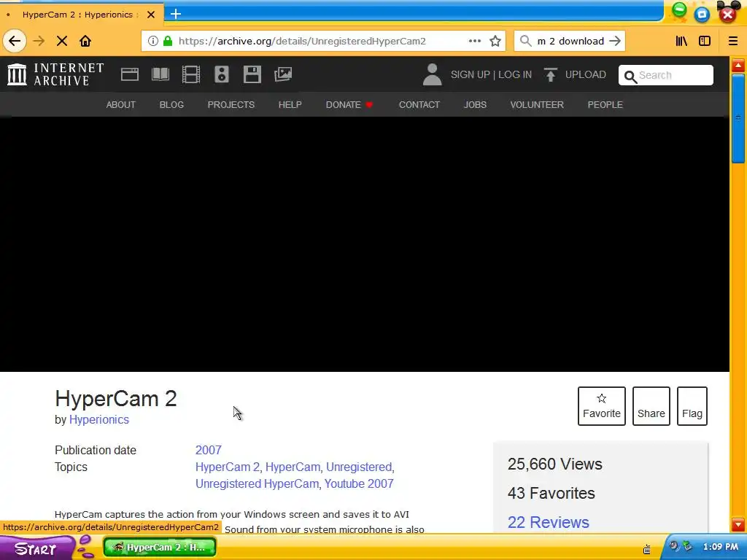
Task: Open the Youtube 2007 topic link
Action: (x=359, y=484)
